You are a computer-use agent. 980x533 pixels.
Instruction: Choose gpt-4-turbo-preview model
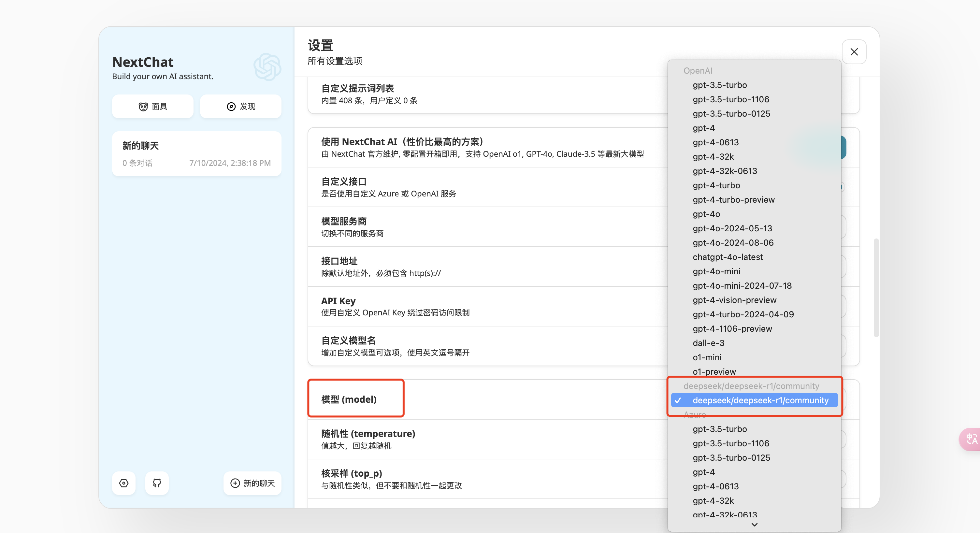click(x=755, y=200)
